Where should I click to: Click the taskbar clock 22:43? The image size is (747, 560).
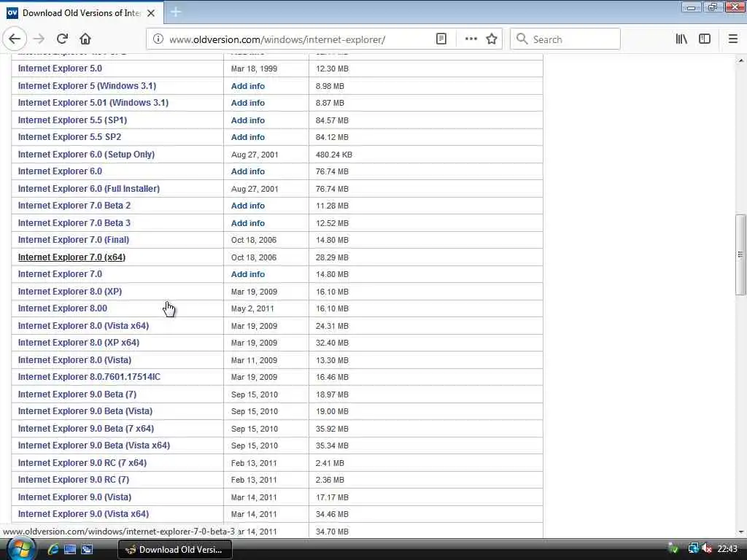point(727,549)
